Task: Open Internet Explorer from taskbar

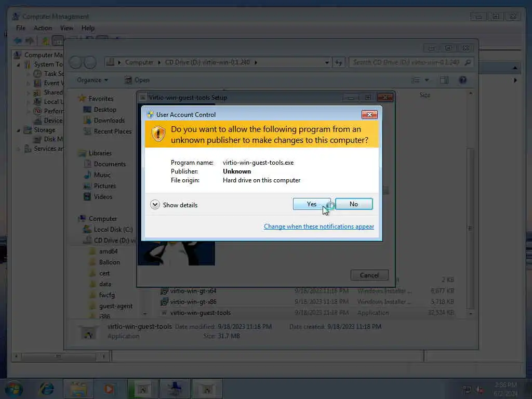Action: [x=46, y=389]
